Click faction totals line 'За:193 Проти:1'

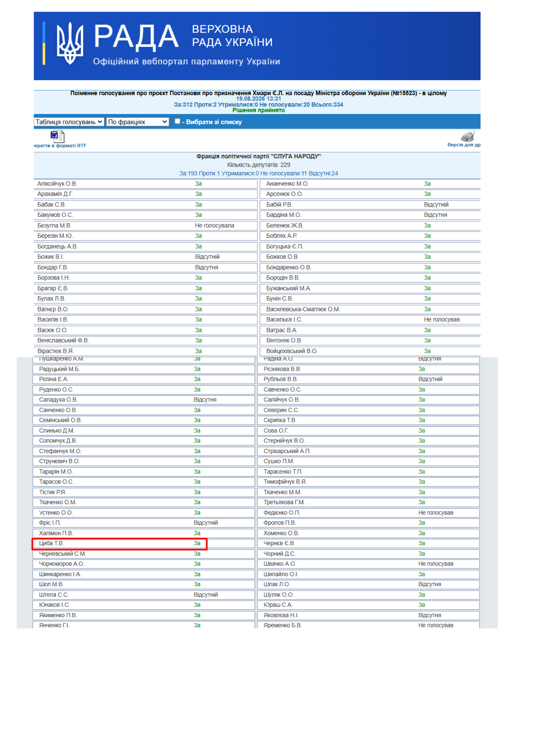tap(258, 173)
